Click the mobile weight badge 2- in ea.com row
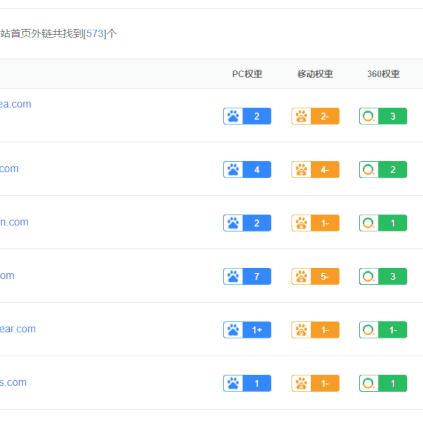 (315, 116)
